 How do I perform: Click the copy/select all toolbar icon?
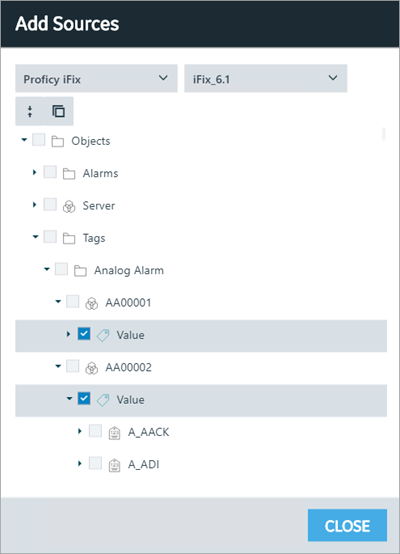pos(59,112)
